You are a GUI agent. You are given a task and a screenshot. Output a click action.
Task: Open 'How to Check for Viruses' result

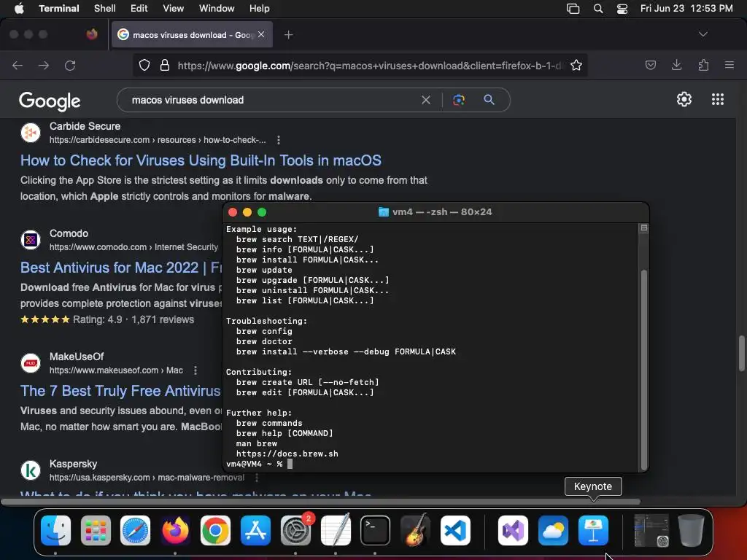click(x=201, y=160)
